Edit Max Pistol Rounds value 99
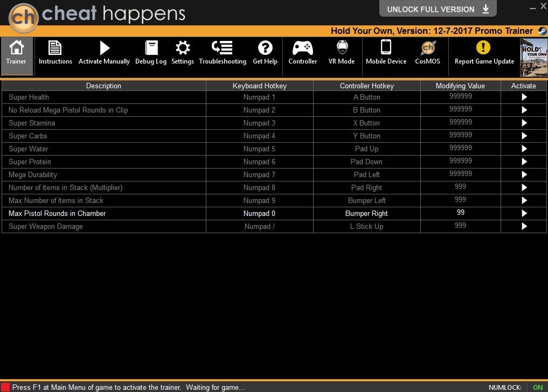 461,213
